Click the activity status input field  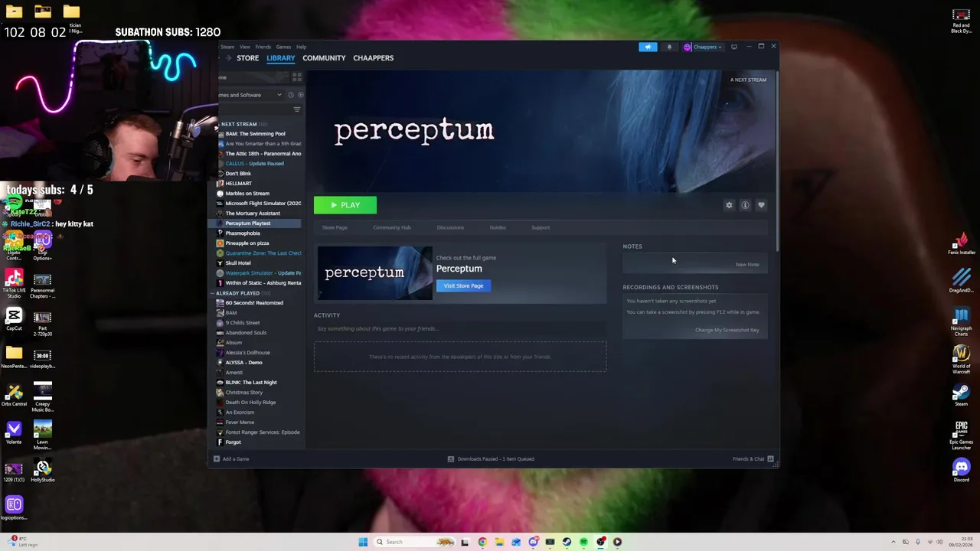[459, 328]
